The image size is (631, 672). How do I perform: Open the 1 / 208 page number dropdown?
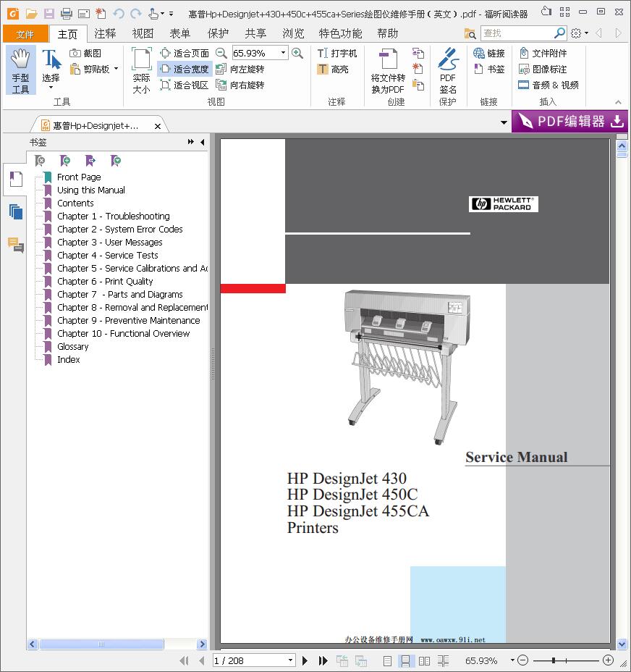click(290, 660)
